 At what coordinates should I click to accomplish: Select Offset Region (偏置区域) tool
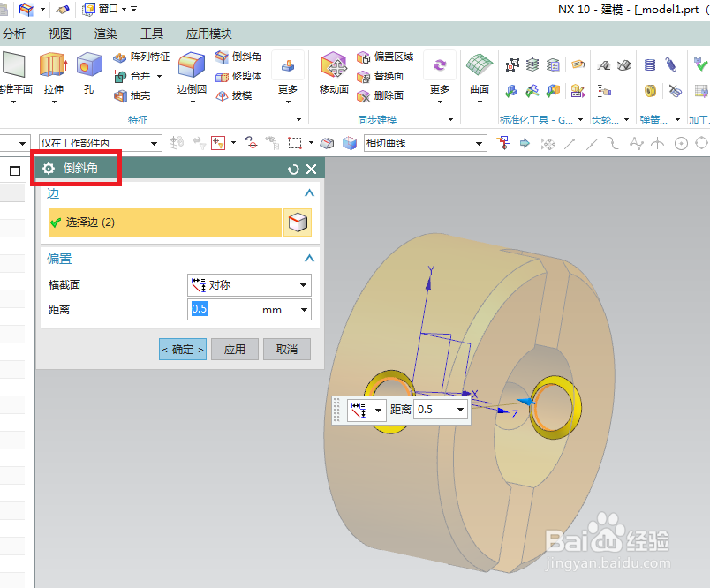(385, 57)
